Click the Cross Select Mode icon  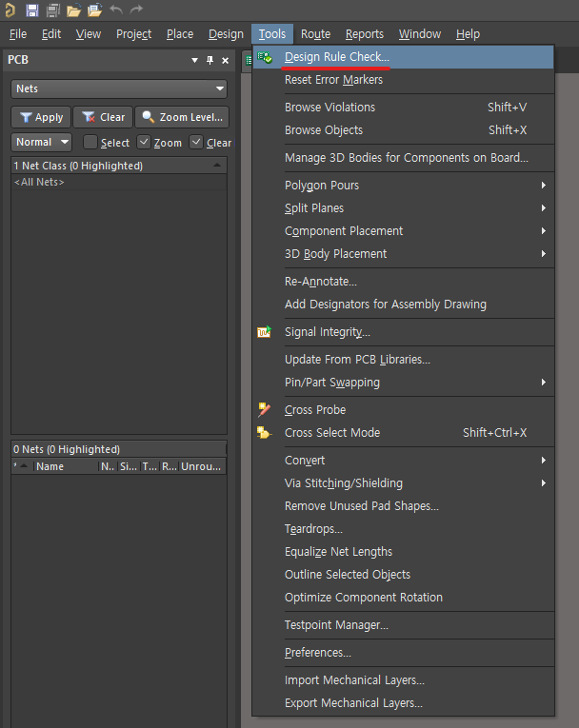click(264, 432)
